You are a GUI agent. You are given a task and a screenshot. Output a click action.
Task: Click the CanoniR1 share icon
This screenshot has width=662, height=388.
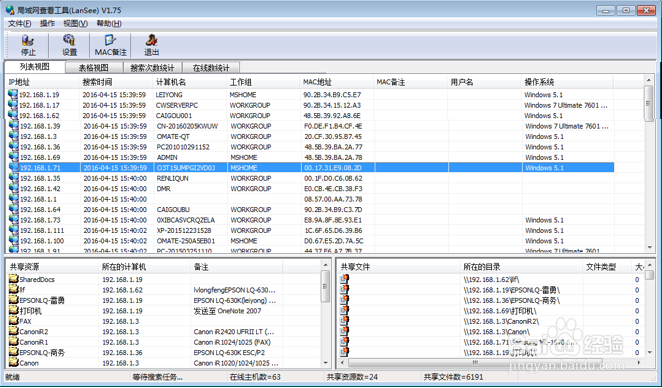click(x=14, y=342)
